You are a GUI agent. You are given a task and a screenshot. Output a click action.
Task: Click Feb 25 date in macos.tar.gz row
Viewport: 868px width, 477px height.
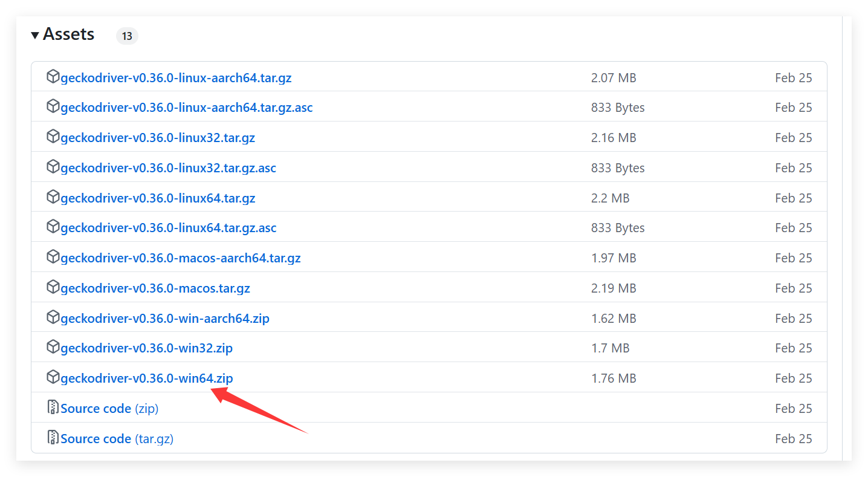coord(794,288)
